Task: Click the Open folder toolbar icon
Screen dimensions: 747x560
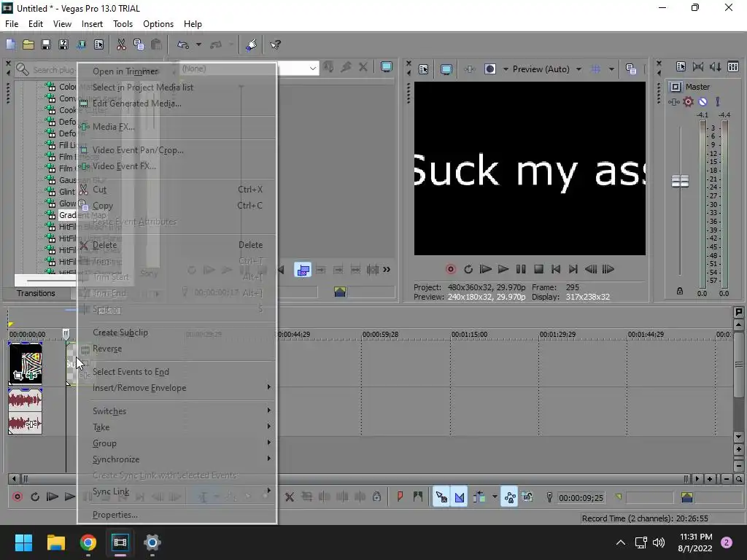Action: pos(28,44)
